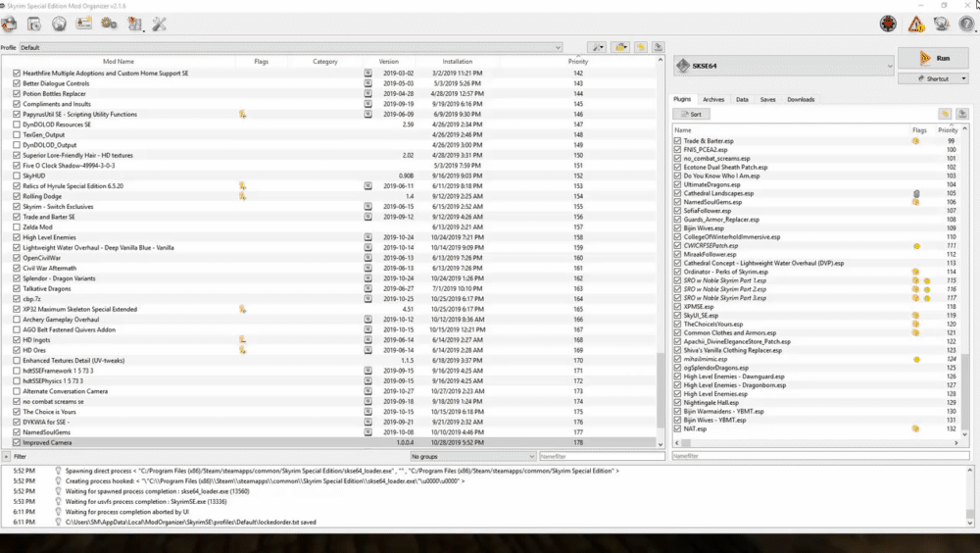This screenshot has height=553, width=980.
Task: Click the Sort plugins button
Action: tap(691, 114)
